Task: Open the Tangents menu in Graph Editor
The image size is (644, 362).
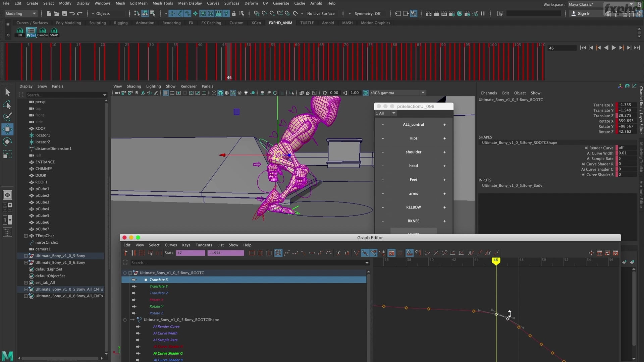Action: click(x=204, y=245)
